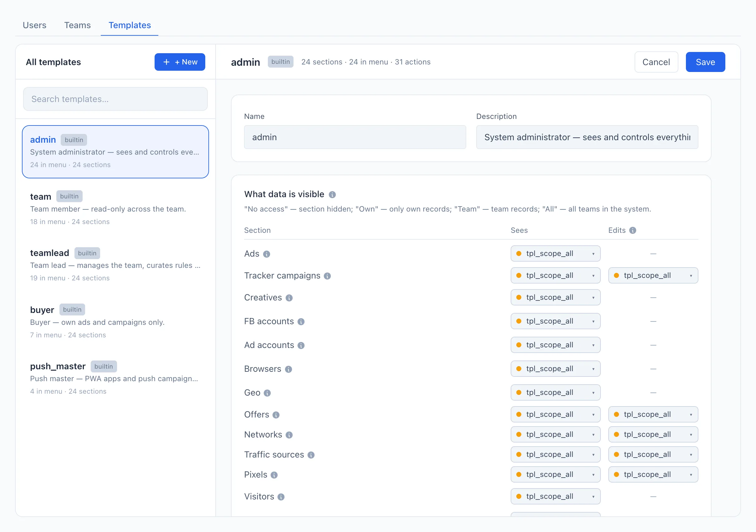Click the 'Sees' column header
This screenshot has width=756, height=532.
[x=519, y=230]
